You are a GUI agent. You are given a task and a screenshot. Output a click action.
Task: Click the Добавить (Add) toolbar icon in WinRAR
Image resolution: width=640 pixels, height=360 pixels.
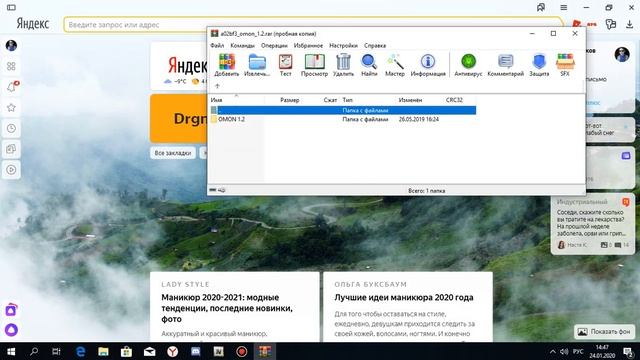[x=227, y=65]
